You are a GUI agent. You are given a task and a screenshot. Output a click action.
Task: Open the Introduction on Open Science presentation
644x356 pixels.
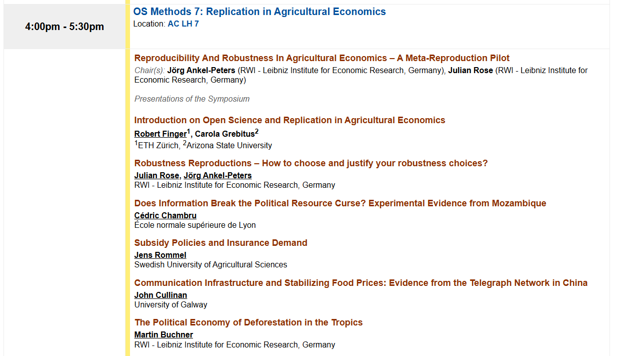[289, 120]
